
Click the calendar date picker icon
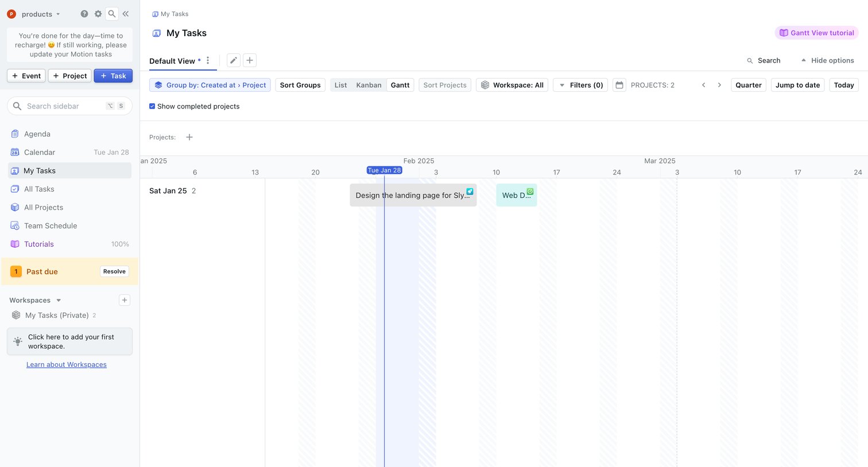coord(619,85)
